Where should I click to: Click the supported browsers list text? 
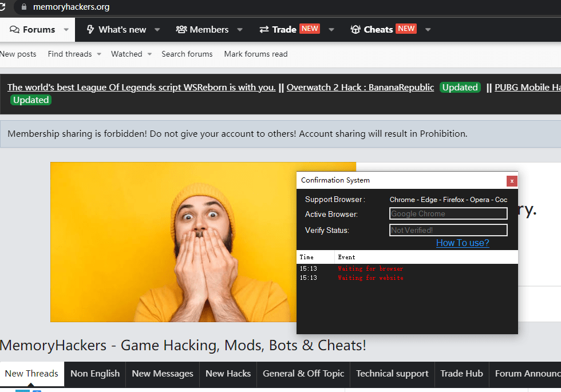448,200
